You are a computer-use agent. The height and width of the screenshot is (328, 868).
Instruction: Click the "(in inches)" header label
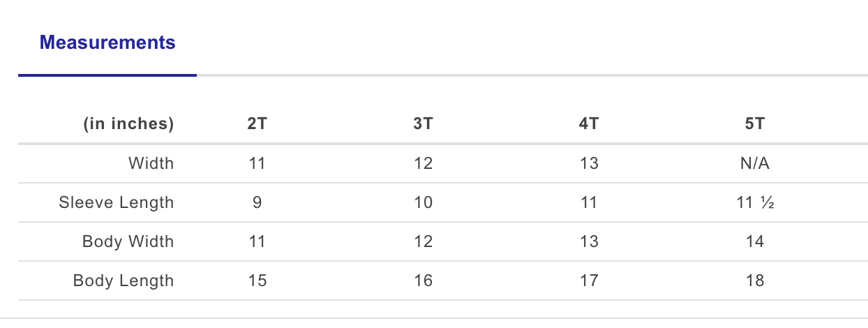point(128,124)
